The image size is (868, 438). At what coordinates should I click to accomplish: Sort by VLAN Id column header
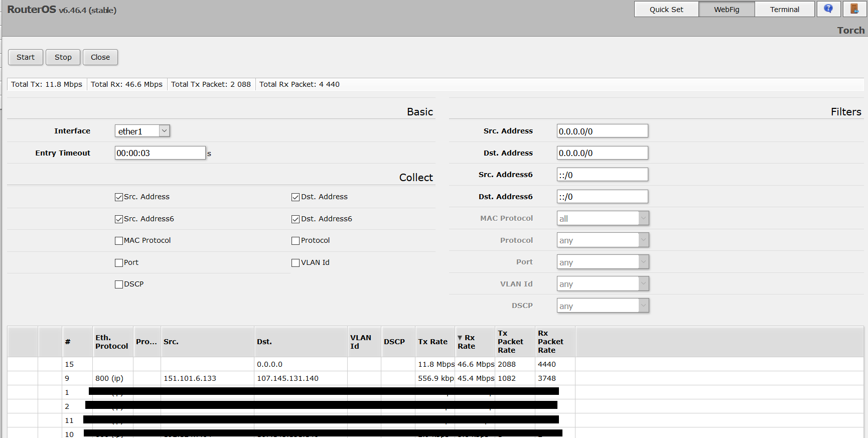point(364,342)
